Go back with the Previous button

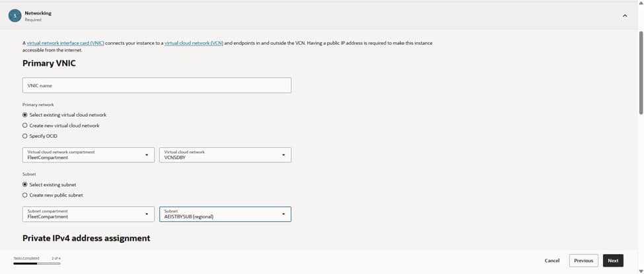coord(583,261)
